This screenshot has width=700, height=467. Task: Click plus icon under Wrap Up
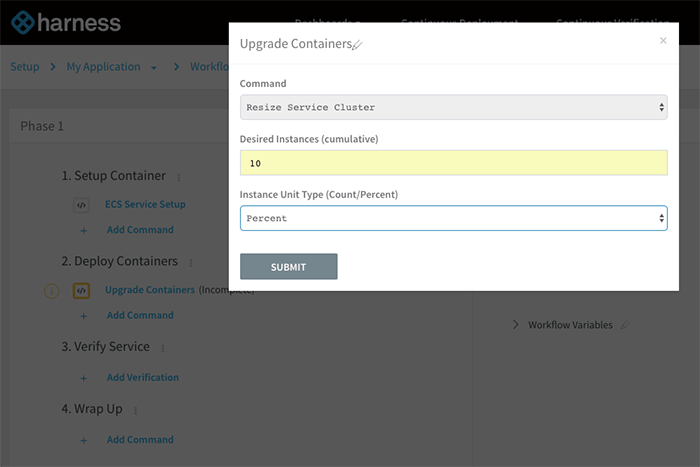tap(83, 440)
